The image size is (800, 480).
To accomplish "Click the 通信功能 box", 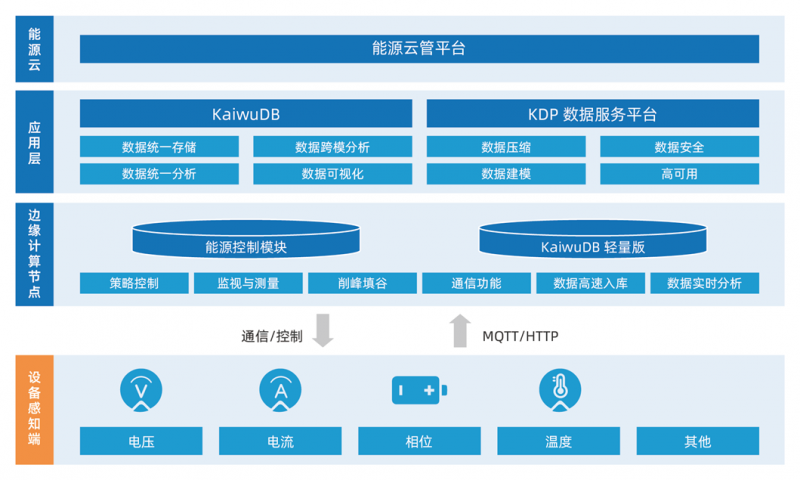I will tap(477, 283).
